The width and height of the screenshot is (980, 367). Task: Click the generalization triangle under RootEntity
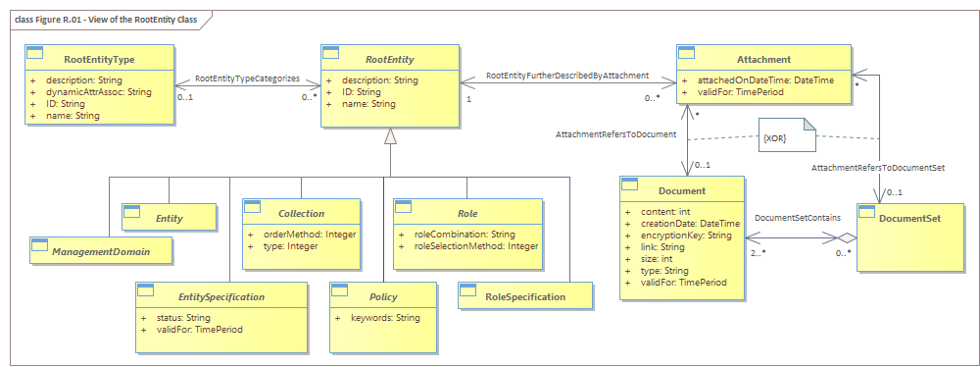point(390,135)
